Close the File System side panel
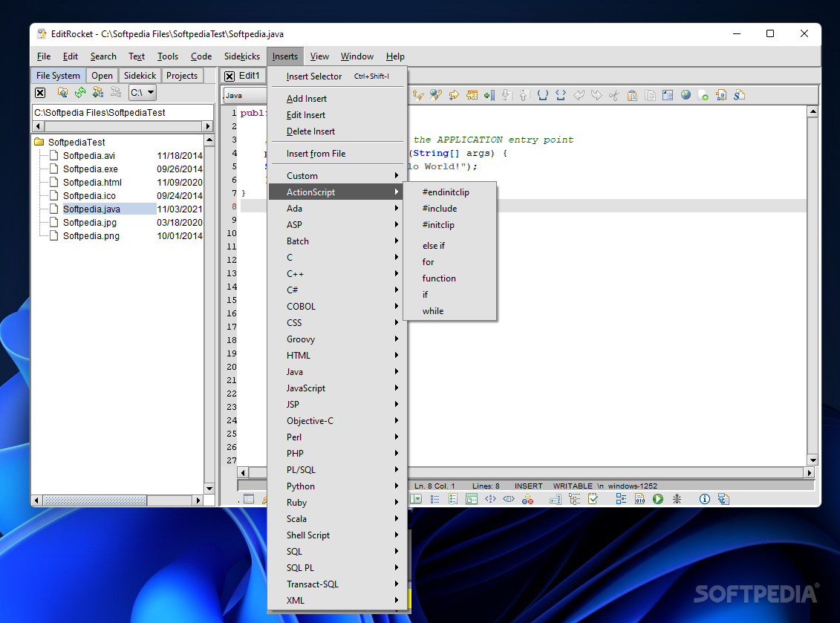Image resolution: width=840 pixels, height=623 pixels. [x=40, y=93]
